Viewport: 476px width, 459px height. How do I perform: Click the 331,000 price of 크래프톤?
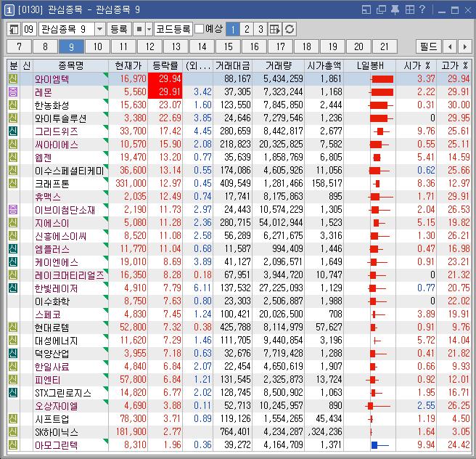tap(131, 184)
